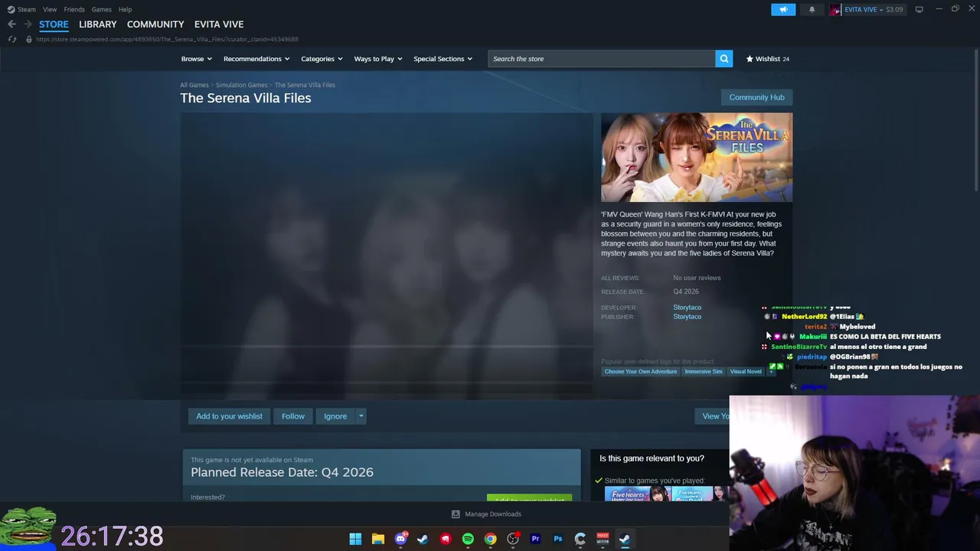Open the EVITA VIVE profile tab

click(x=219, y=24)
